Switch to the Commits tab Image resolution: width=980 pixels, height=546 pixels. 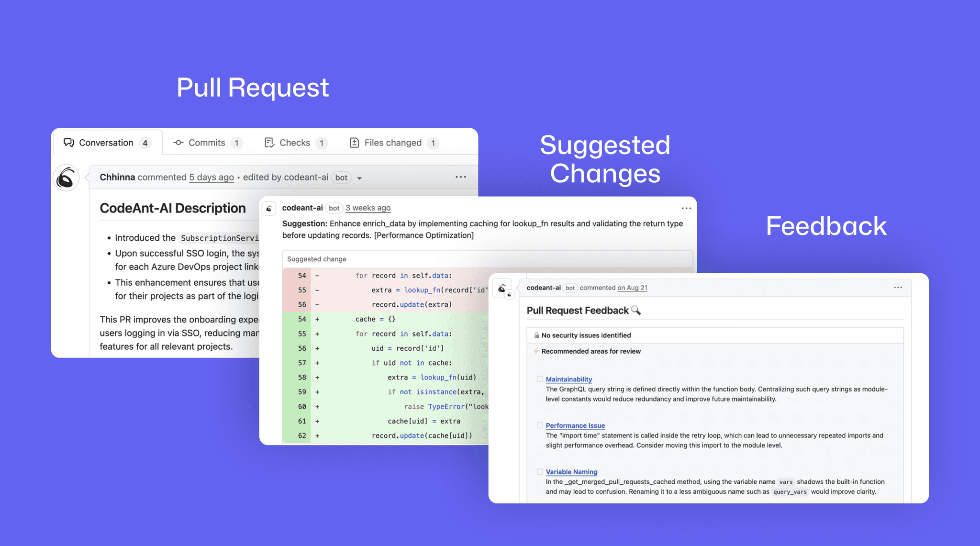[x=206, y=143]
